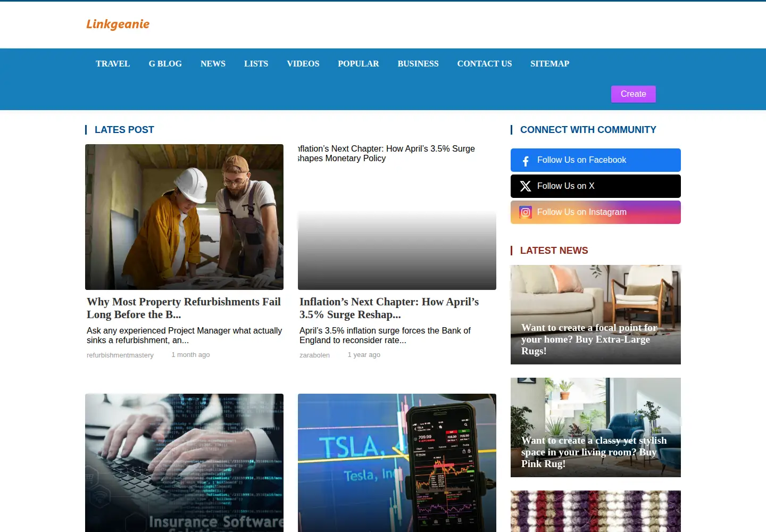Open CONTACT US page
This screenshot has height=532, width=766.
click(485, 63)
